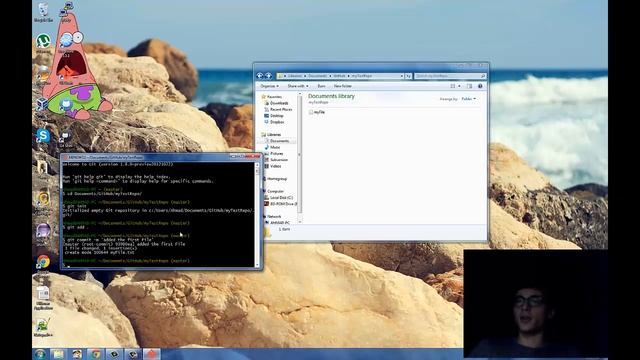Select the red active taskbar item
This screenshot has width=640, height=360.
(151, 354)
